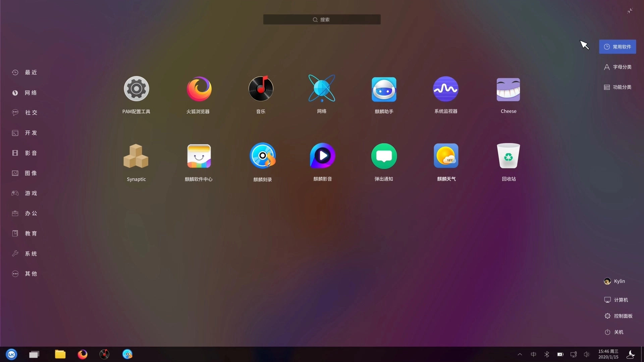Click the 搜索 search field

click(x=322, y=19)
